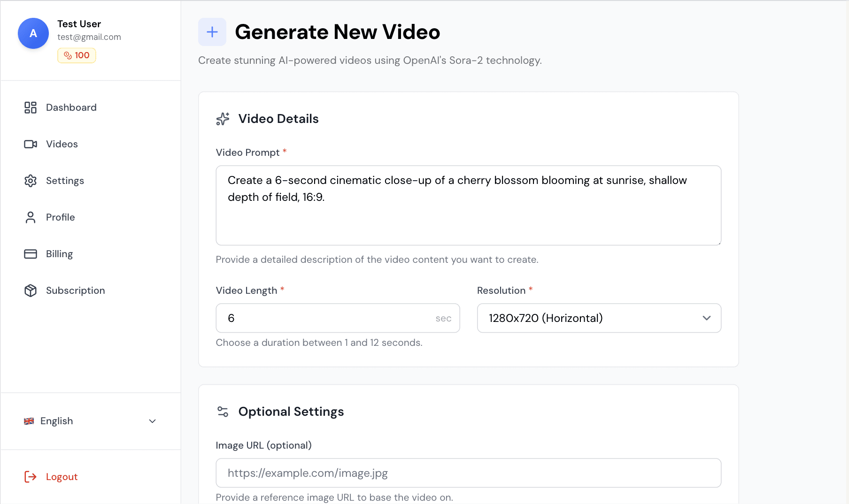This screenshot has width=849, height=504.
Task: Click the plus icon beside Generate New Video
Action: coord(212,32)
